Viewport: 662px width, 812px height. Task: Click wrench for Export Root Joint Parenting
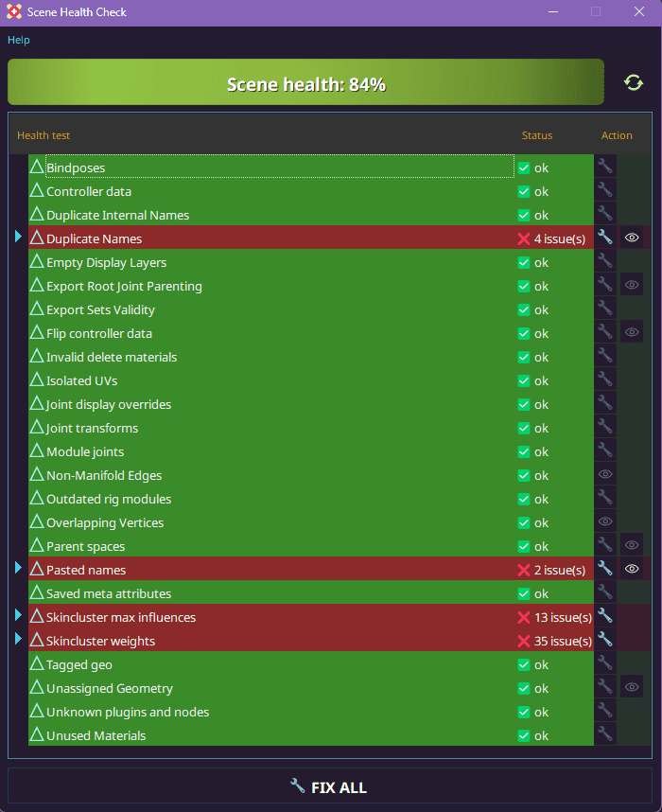click(x=605, y=284)
